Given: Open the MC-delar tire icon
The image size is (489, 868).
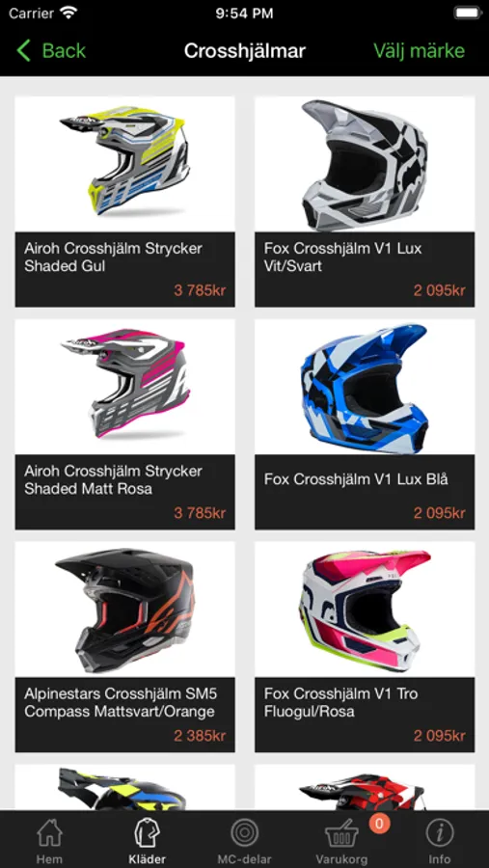Looking at the screenshot, I should [x=244, y=832].
